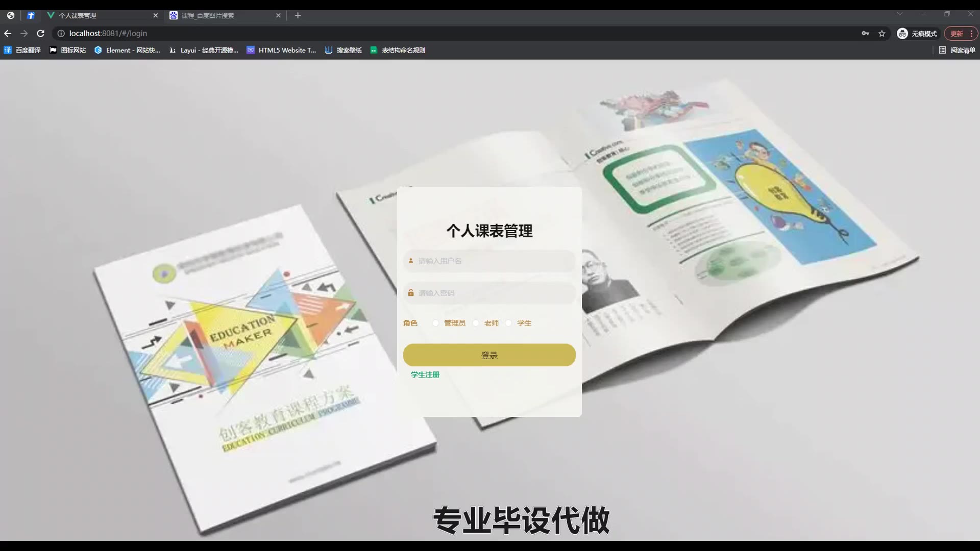Focus the 请输入用户名 username field
The height and width of the screenshot is (551, 980).
click(x=489, y=261)
